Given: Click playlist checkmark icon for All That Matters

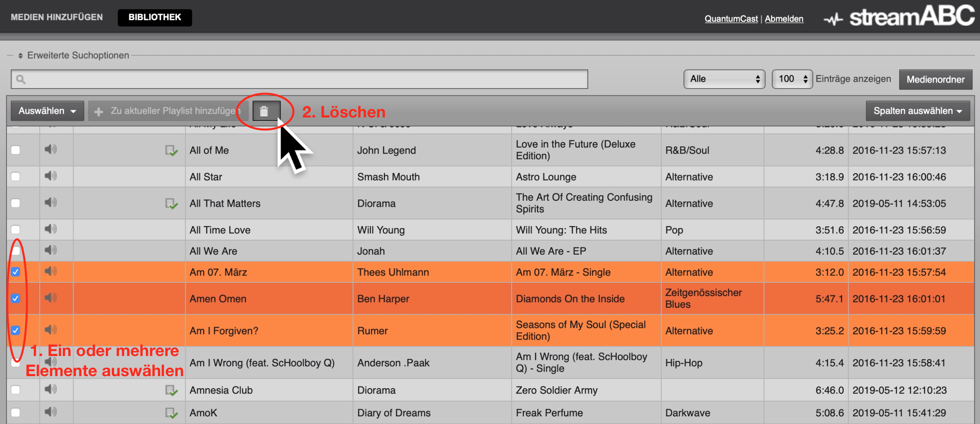Looking at the screenshot, I should (172, 204).
